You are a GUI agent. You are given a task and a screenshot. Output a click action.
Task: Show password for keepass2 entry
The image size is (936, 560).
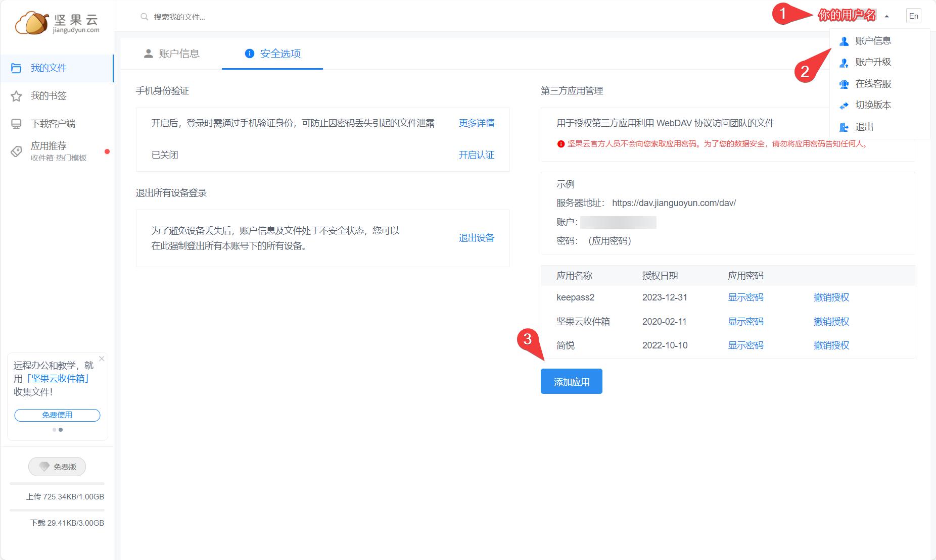pyautogui.click(x=745, y=297)
